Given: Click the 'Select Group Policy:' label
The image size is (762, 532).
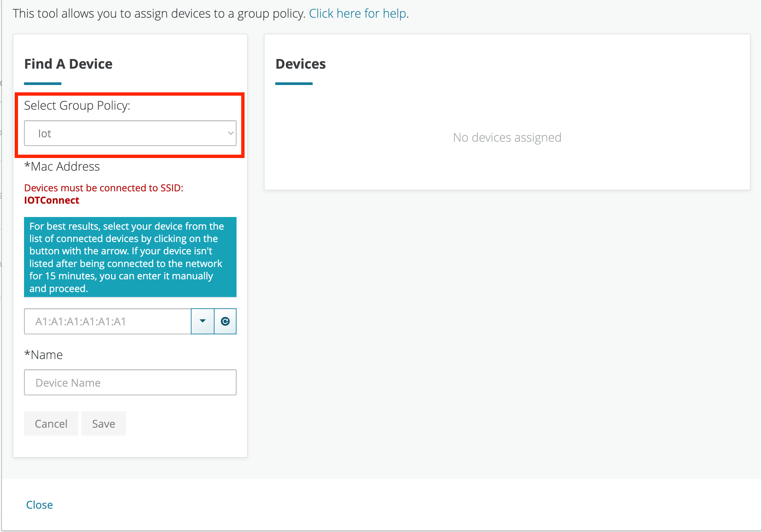Looking at the screenshot, I should tap(77, 105).
